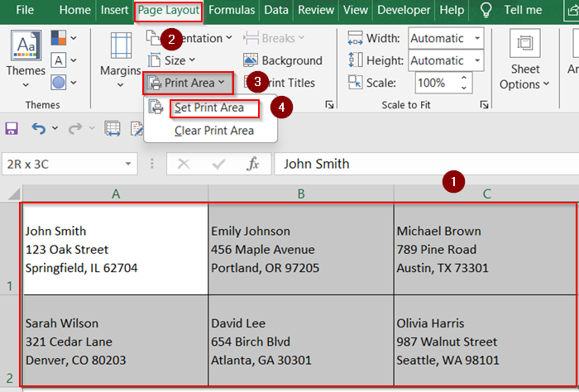Click the Redo button
The image size is (579, 392).
tap(75, 128)
